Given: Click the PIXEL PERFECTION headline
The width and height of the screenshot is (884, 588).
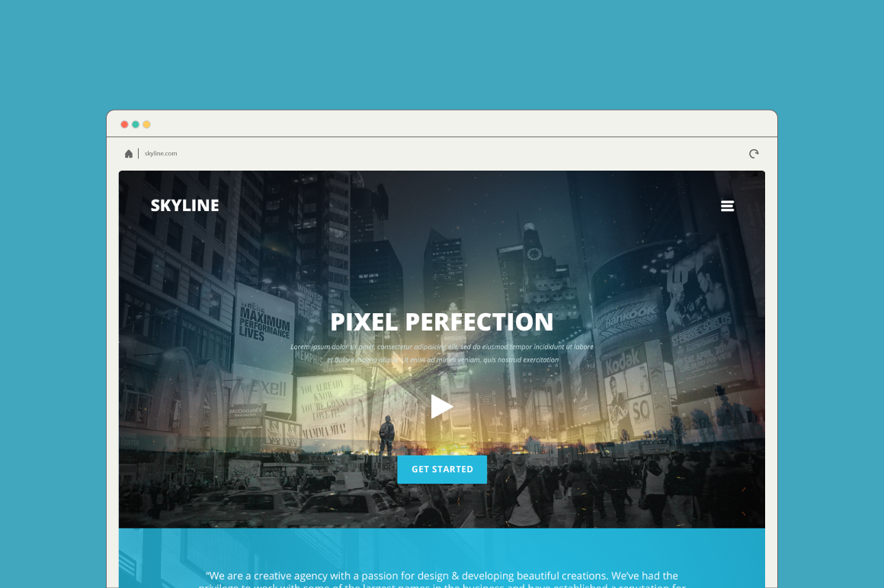Looking at the screenshot, I should (442, 322).
